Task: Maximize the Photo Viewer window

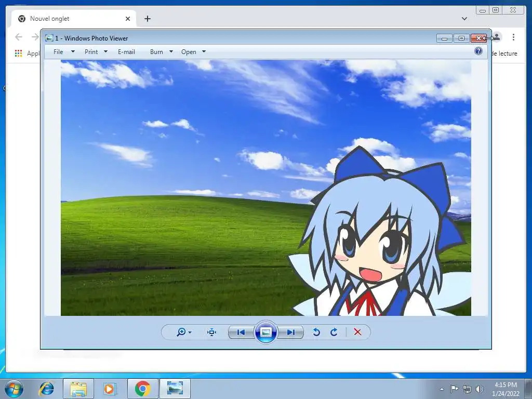Action: pyautogui.click(x=461, y=38)
